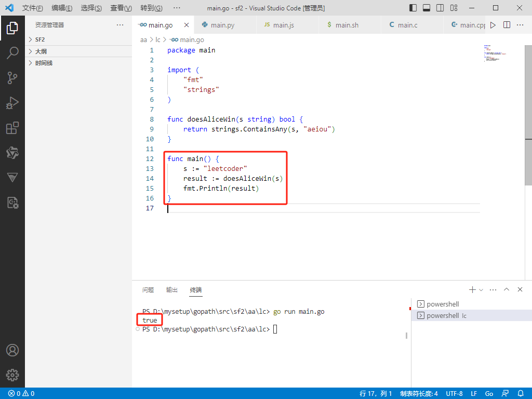Click the editor vertical scrollbar

[x=528, y=115]
